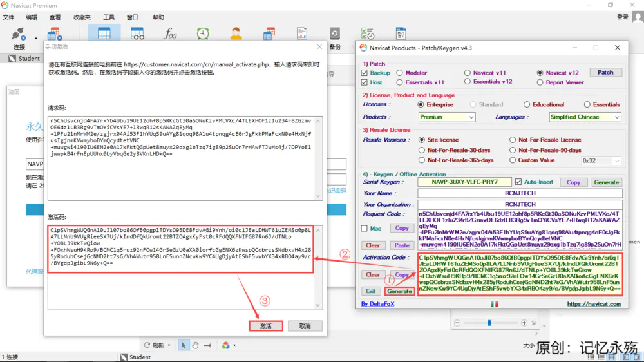This screenshot has height=362, width=644.
Task: Select the Report Viewer radio button
Action: (540, 82)
